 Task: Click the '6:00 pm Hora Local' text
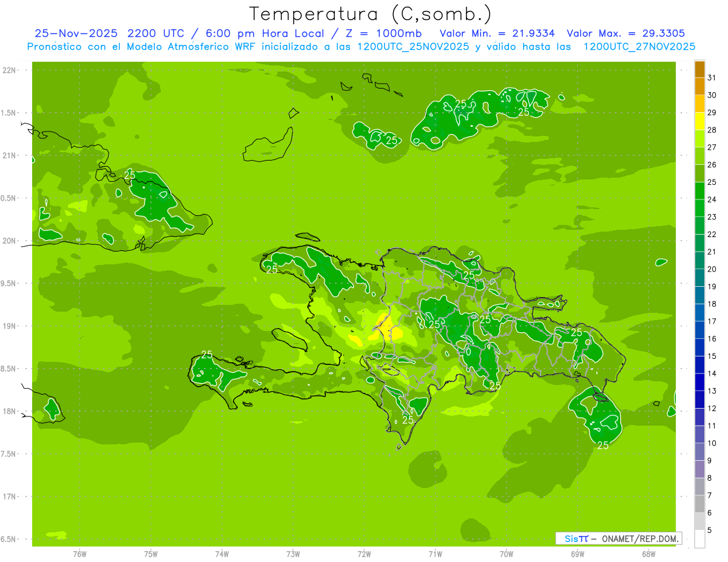tap(263, 33)
